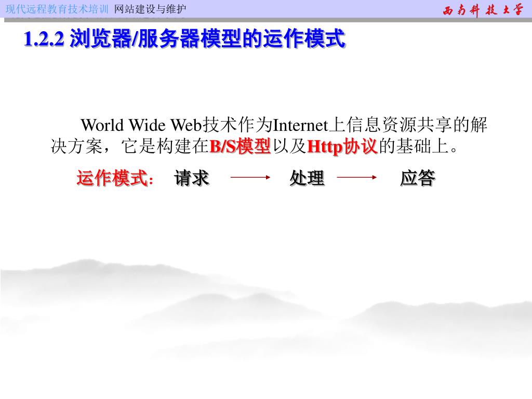Click the 西南科技大学 university logo
532x399 pixels.
point(483,10)
